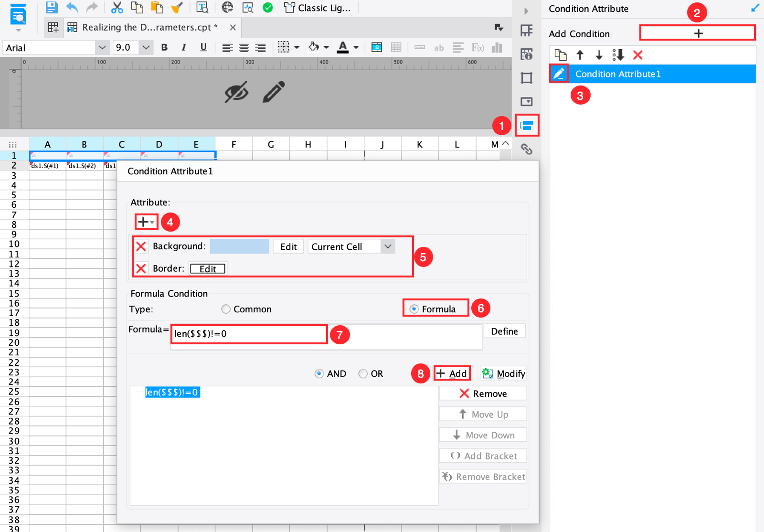Open the fill bucket color dropdown arrow
Viewport: 764px width, 532px height.
click(327, 47)
